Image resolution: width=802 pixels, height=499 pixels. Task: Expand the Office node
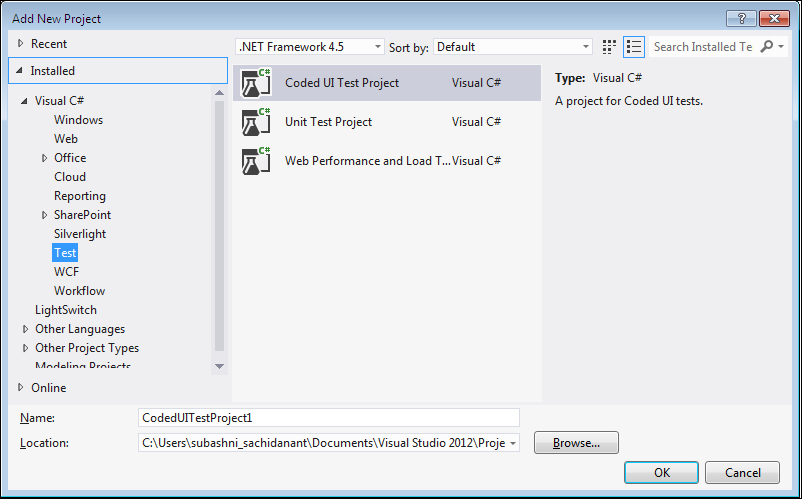click(x=44, y=158)
